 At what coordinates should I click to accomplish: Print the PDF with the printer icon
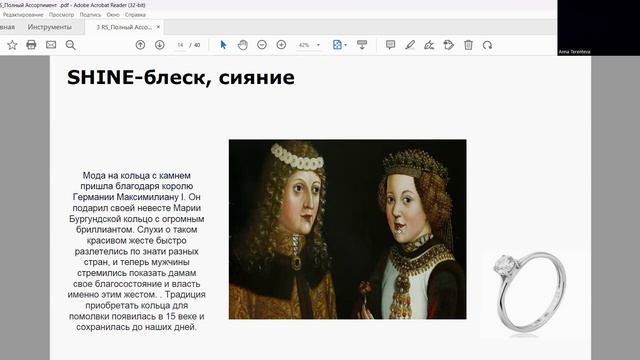point(31,45)
